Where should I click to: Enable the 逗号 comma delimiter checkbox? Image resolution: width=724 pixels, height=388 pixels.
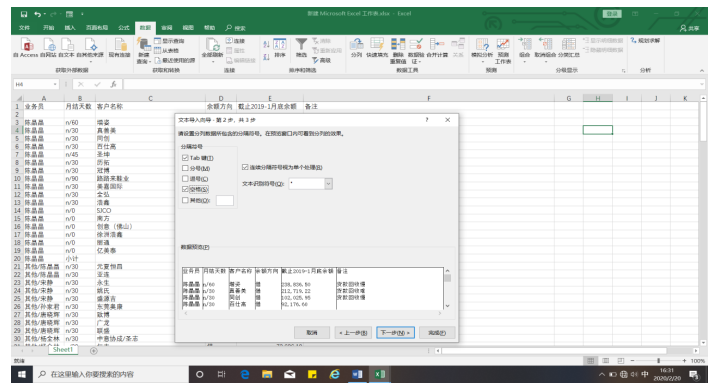(186, 179)
